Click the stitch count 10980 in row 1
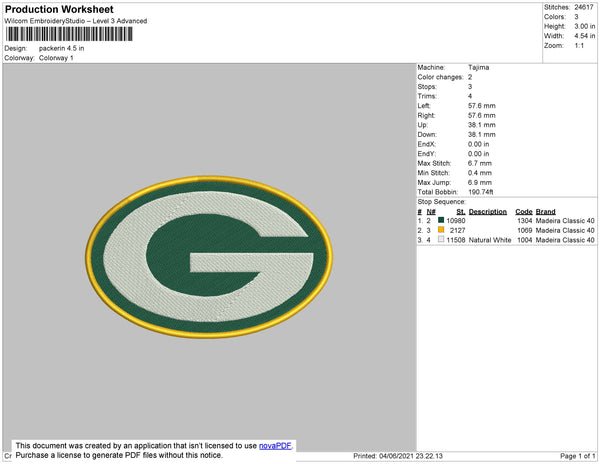 point(456,221)
